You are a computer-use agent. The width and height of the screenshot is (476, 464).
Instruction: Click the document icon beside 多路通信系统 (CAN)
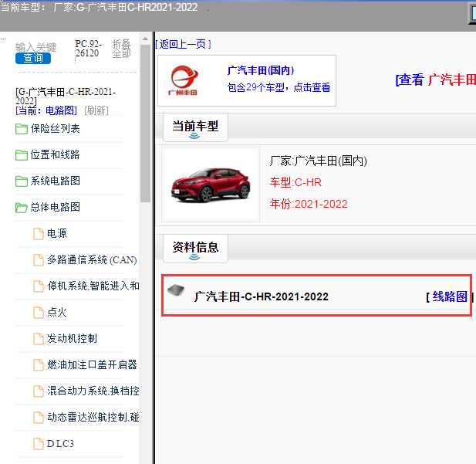(x=39, y=260)
